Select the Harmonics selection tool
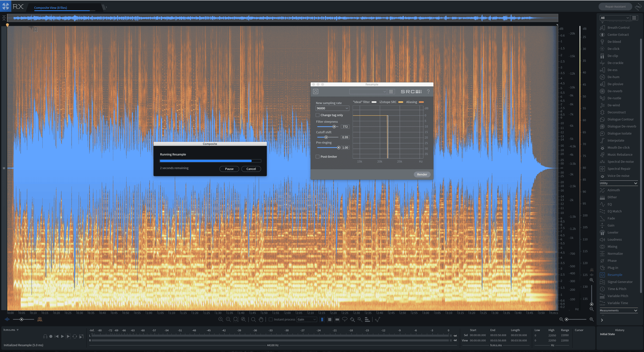 pyautogui.click(x=367, y=319)
